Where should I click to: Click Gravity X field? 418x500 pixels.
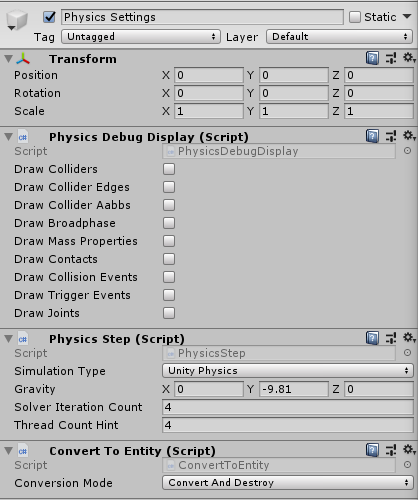pyautogui.click(x=209, y=389)
